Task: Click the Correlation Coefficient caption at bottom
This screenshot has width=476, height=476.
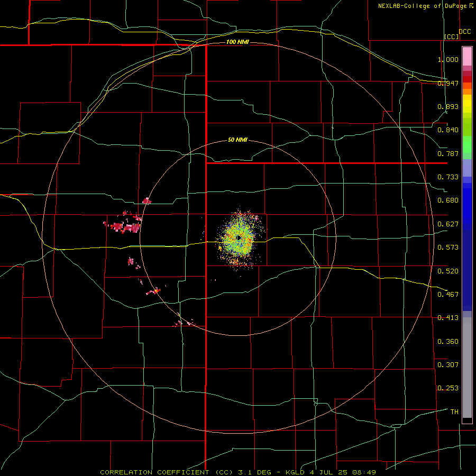Action: [238, 472]
